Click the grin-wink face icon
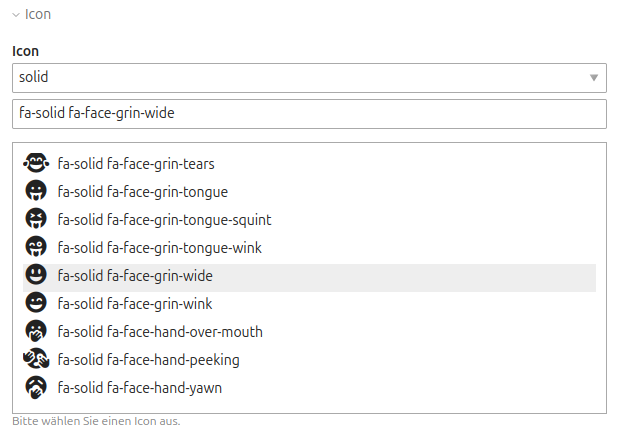 coord(36,303)
